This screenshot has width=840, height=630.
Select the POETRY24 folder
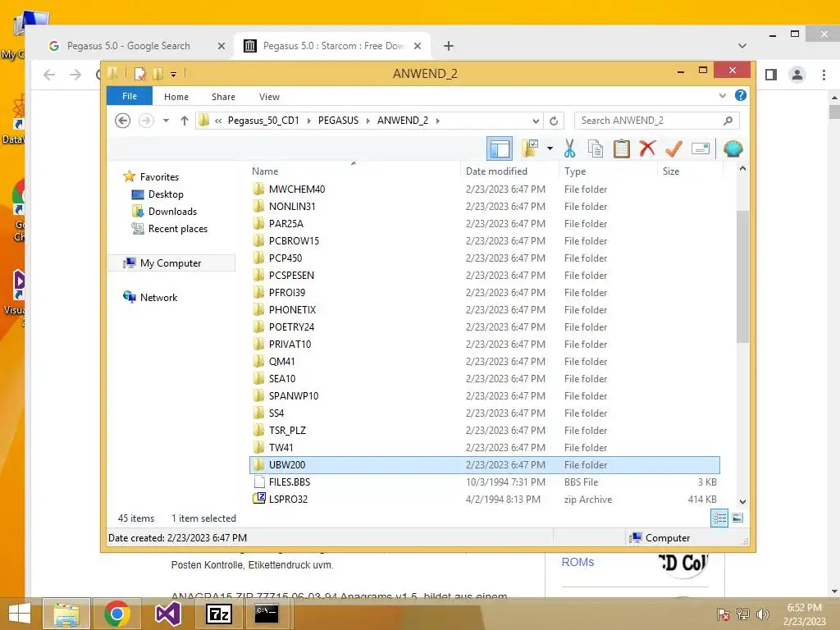[x=291, y=326]
